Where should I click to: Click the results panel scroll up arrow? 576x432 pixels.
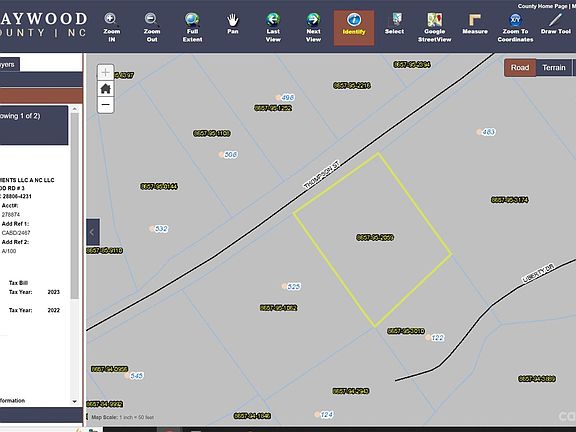75,109
